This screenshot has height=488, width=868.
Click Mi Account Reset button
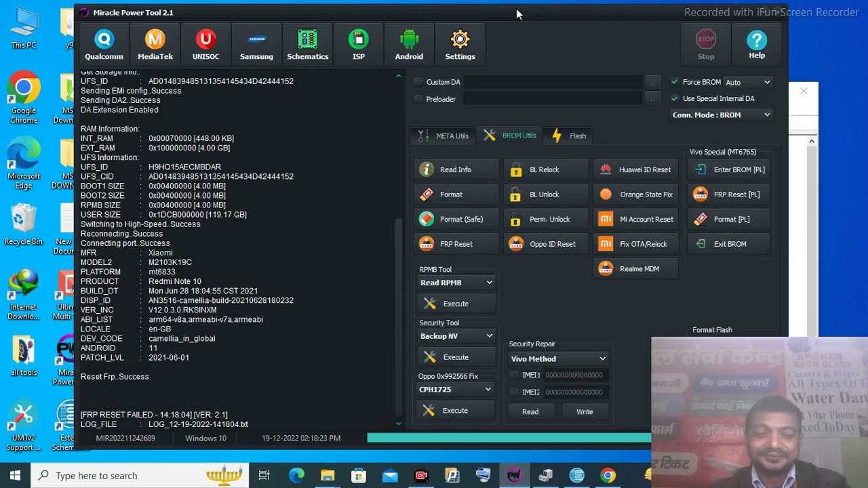click(x=636, y=219)
